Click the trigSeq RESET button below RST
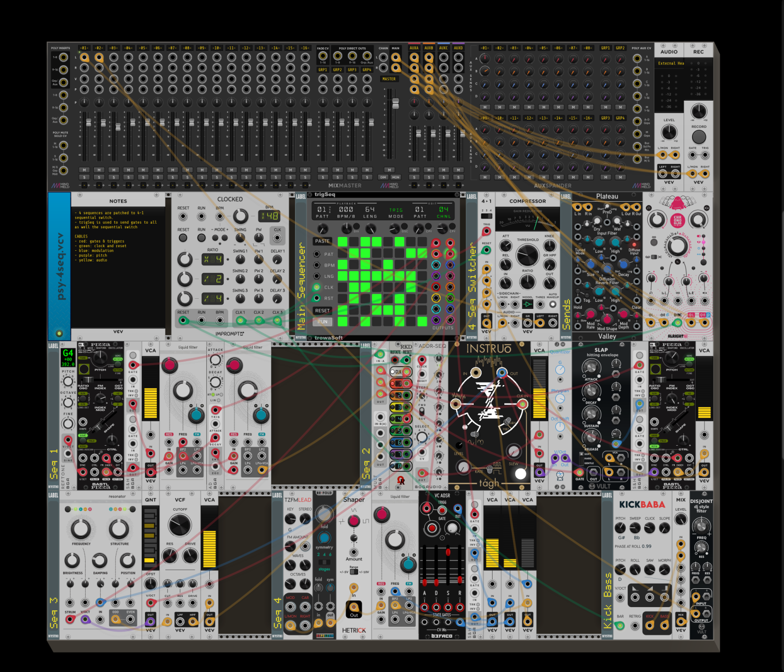Screen dimensions: 784x672 pyautogui.click(x=322, y=310)
